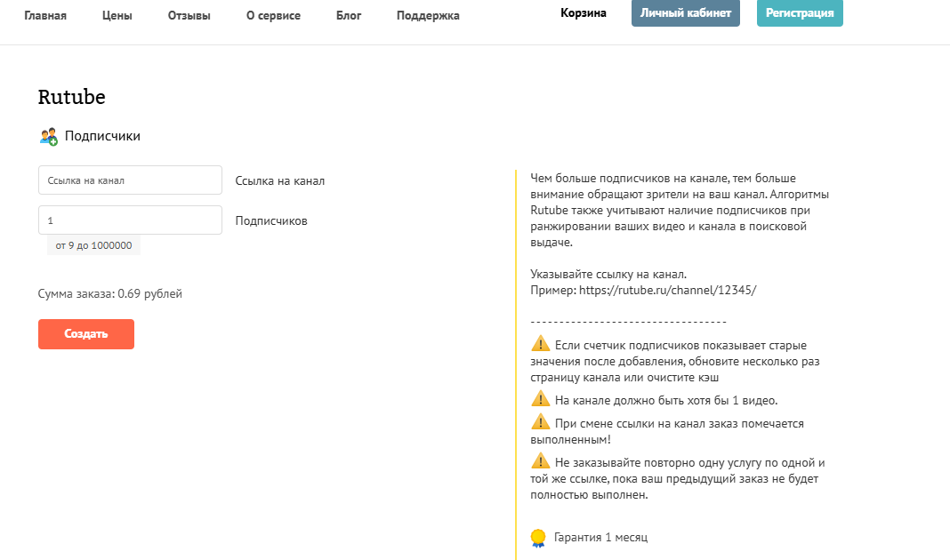Click warning icon beside смене ссылки note
Screen dimensions: 950x560
click(541, 422)
